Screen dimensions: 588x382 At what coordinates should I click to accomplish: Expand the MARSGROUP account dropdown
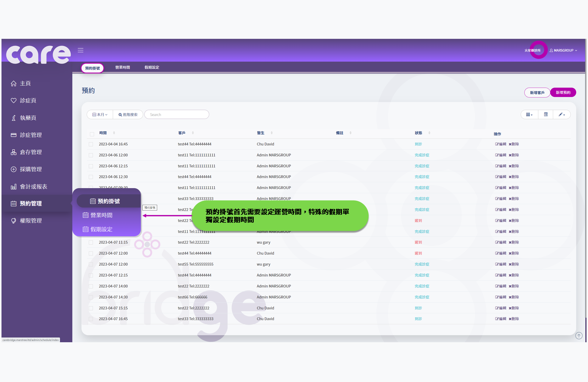click(564, 50)
